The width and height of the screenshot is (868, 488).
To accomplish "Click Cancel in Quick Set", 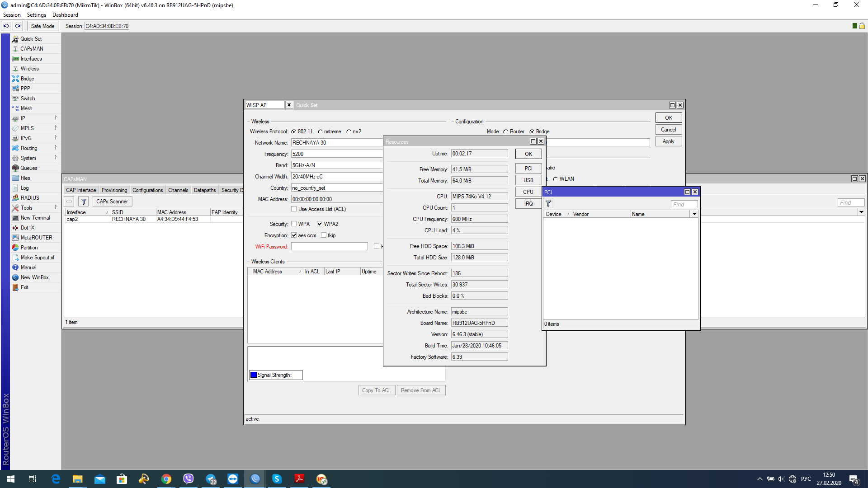I will [669, 130].
